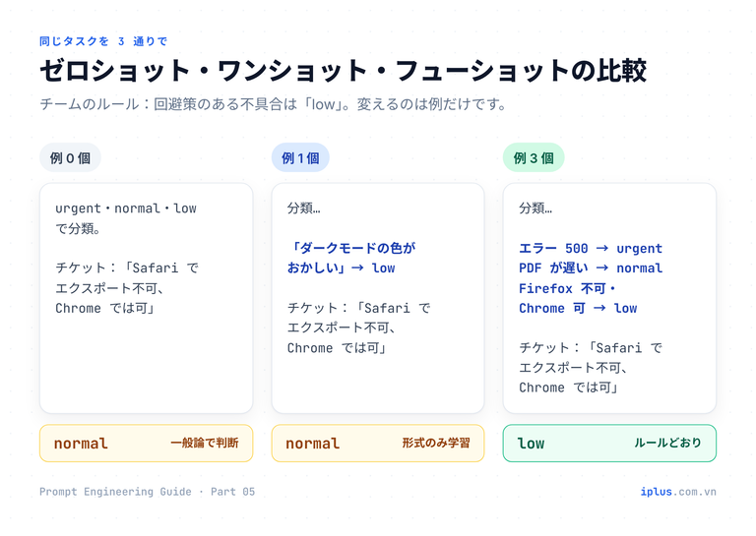
Task: Click the normal result box labeled 形式のみ学習
Action: [378, 443]
